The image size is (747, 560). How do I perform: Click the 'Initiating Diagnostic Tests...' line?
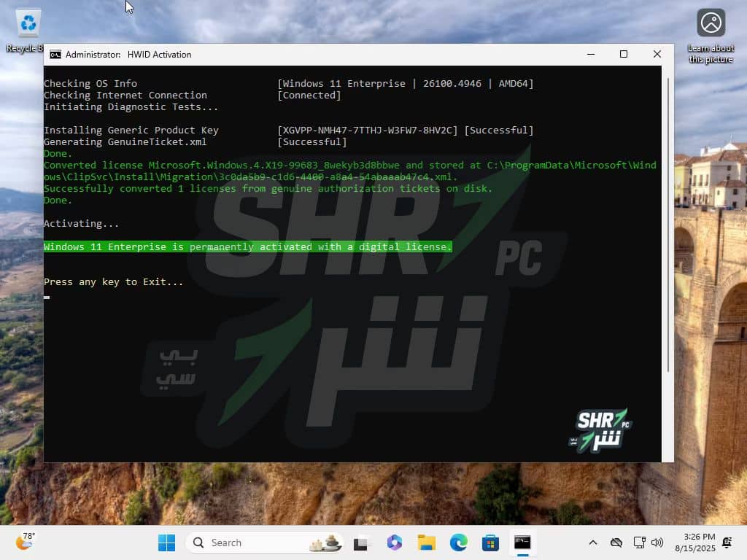(131, 106)
